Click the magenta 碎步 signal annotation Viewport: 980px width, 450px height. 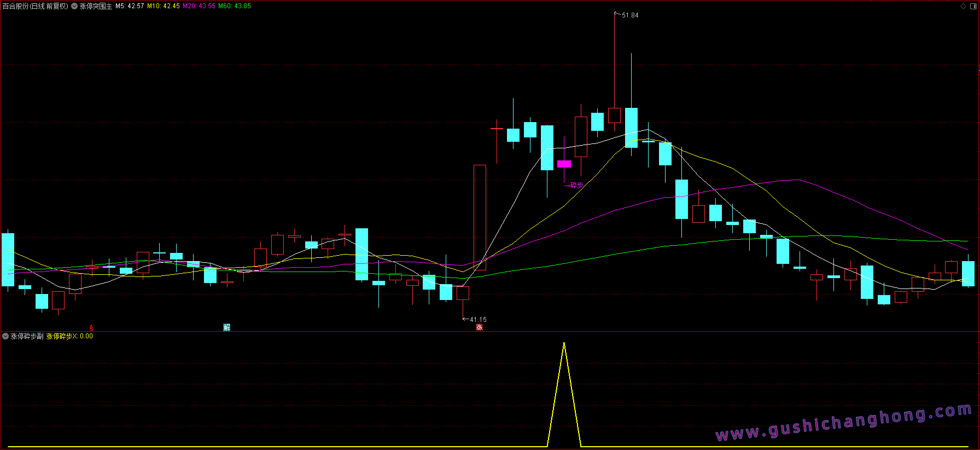[x=576, y=185]
